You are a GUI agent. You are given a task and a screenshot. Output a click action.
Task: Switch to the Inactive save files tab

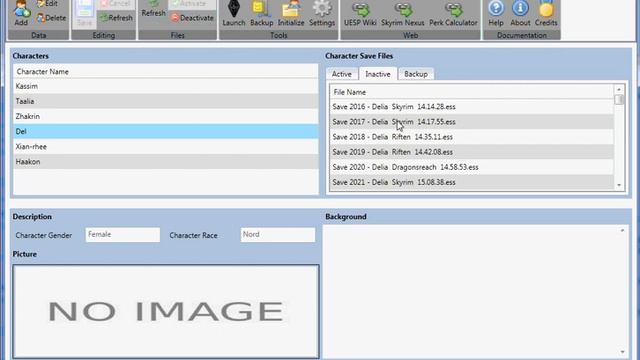click(378, 74)
